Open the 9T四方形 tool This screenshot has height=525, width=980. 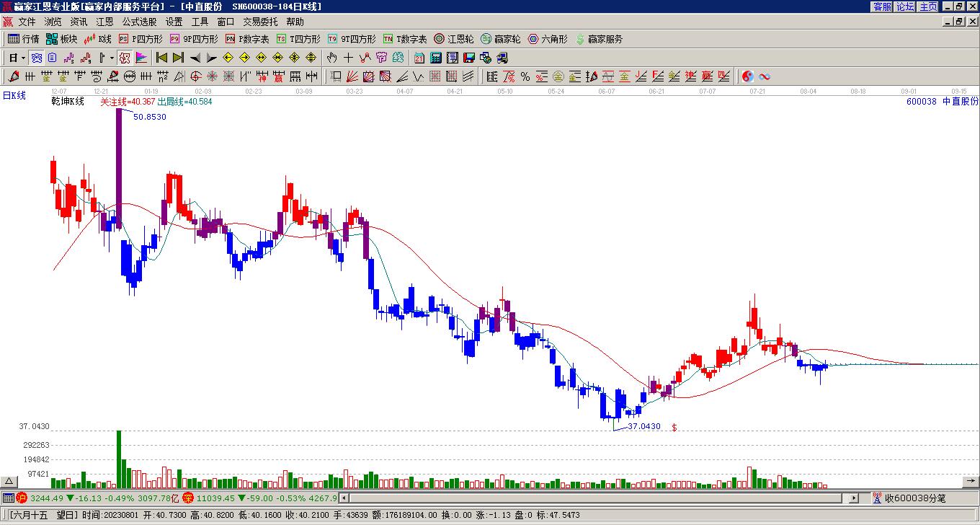tap(352, 39)
